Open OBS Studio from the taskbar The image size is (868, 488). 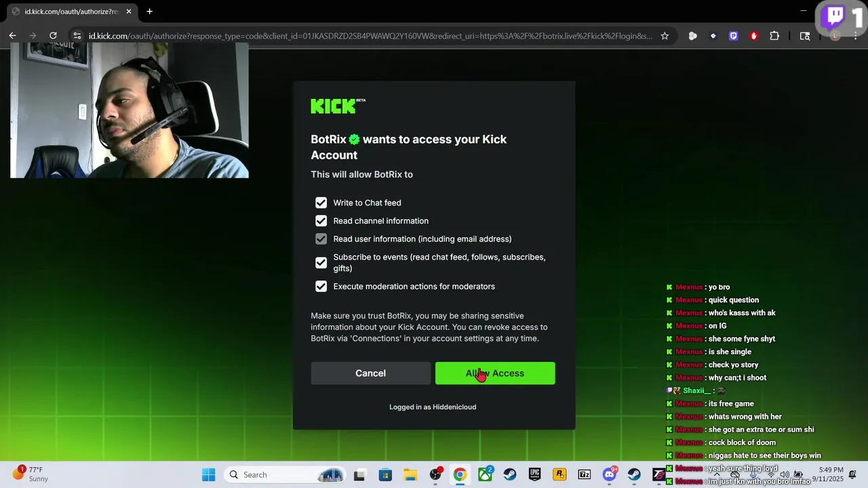coord(435,474)
